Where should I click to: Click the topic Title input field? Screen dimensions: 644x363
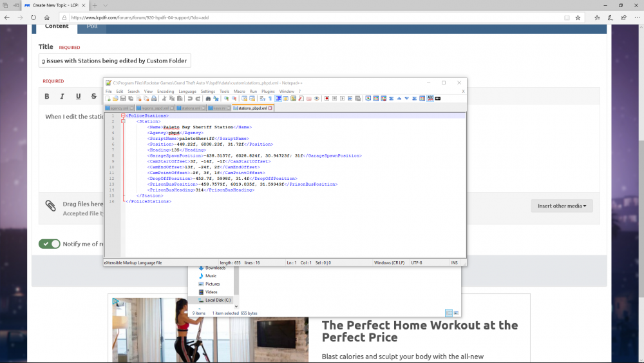coord(115,61)
